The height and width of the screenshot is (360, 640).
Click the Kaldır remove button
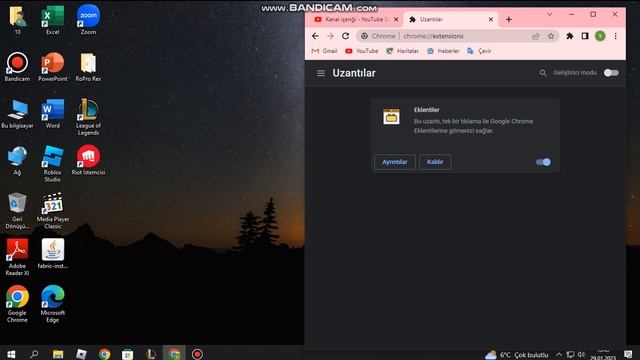point(435,162)
